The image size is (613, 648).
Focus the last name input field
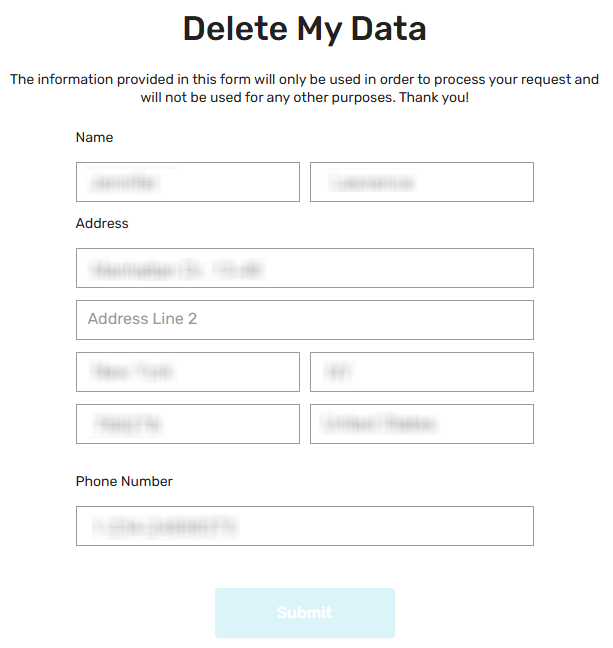(421, 182)
